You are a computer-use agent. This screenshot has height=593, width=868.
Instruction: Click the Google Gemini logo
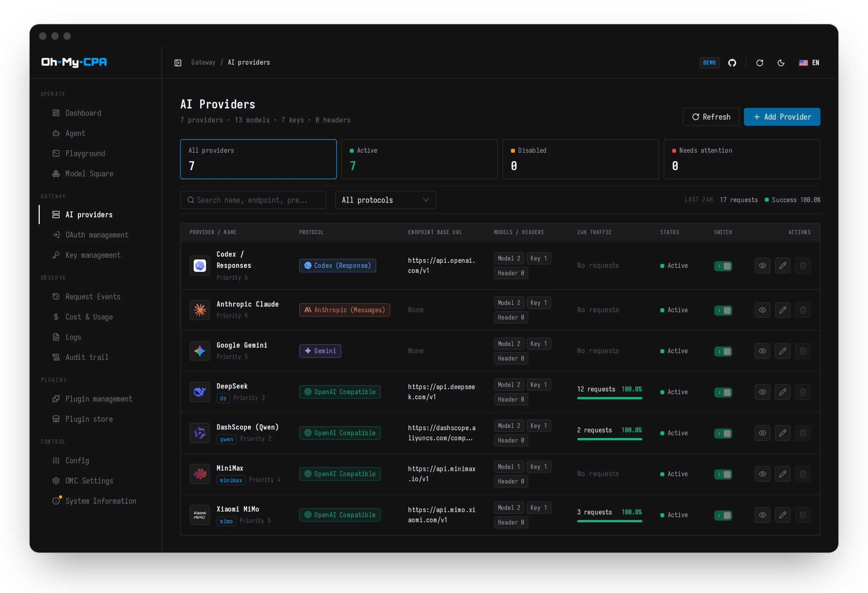point(200,351)
